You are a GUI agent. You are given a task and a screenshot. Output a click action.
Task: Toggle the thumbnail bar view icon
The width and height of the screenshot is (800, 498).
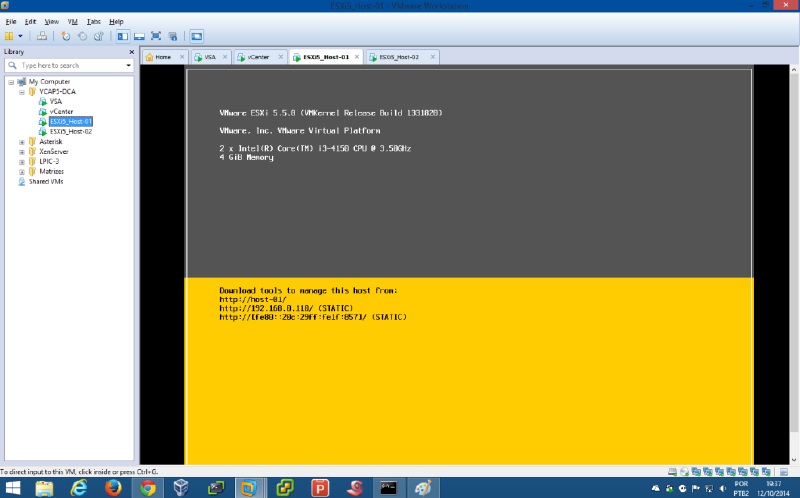139,36
